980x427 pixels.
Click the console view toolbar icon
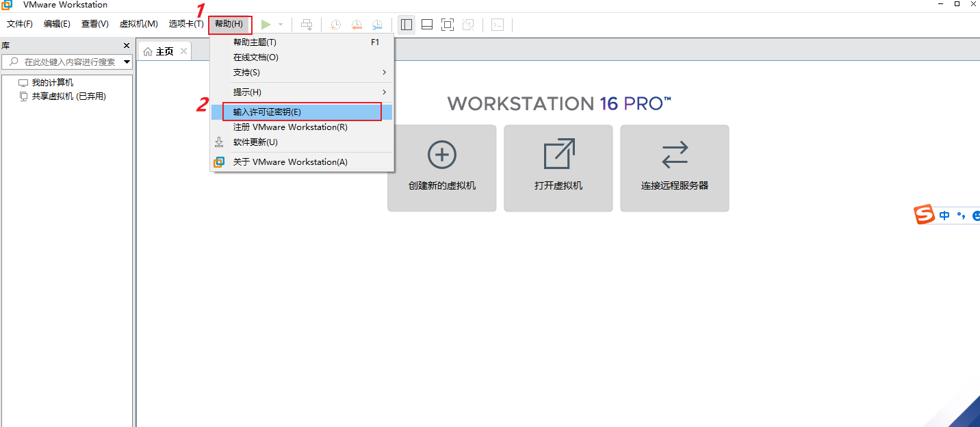tap(498, 25)
